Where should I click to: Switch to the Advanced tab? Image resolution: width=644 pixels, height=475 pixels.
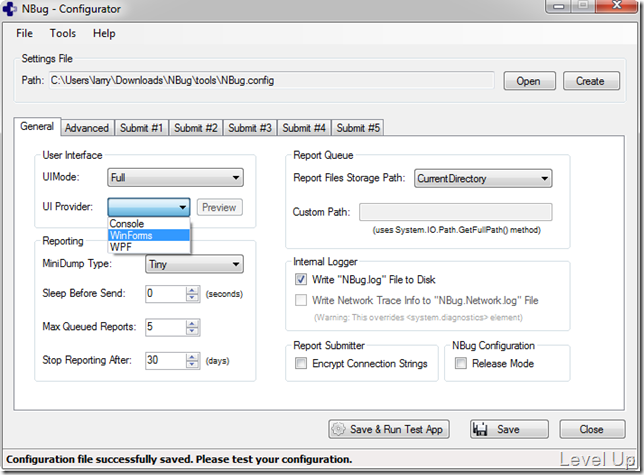(x=87, y=128)
